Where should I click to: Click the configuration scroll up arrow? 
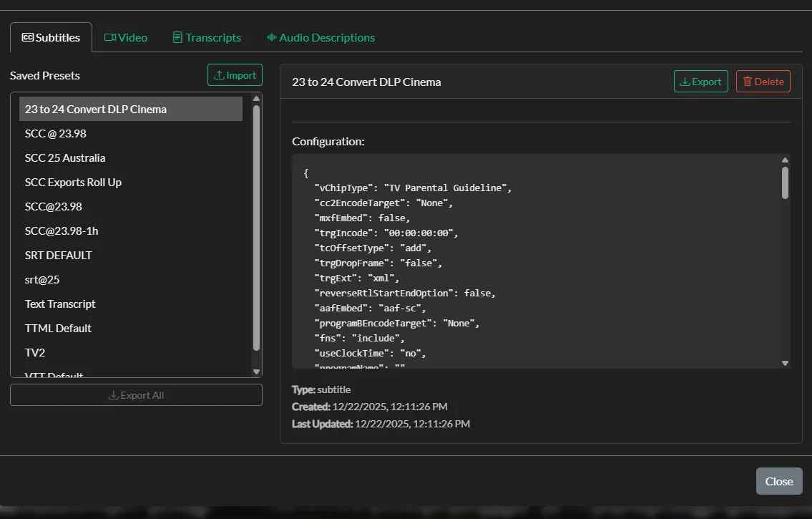(x=785, y=160)
